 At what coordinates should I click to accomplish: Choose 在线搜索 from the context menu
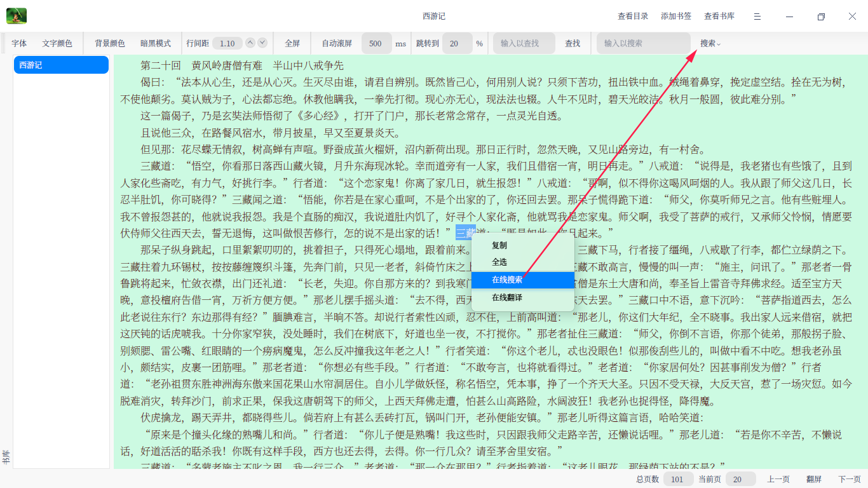click(522, 280)
